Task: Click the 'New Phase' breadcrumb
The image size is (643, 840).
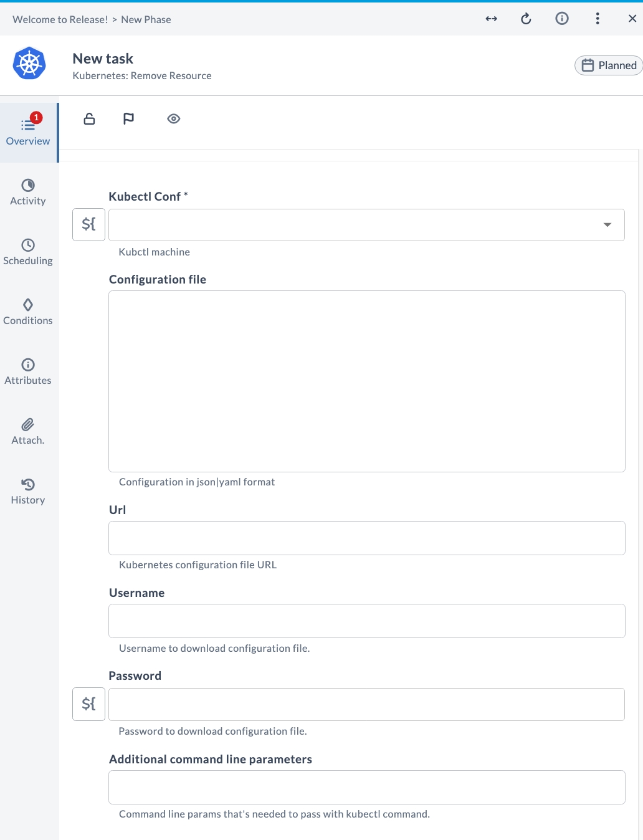Action: 146,19
